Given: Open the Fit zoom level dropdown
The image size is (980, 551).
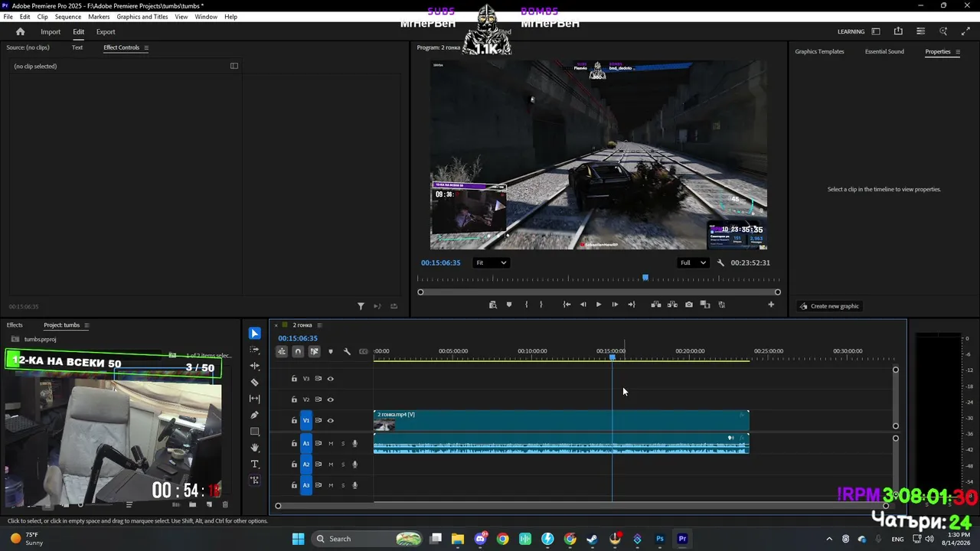Looking at the screenshot, I should (492, 262).
